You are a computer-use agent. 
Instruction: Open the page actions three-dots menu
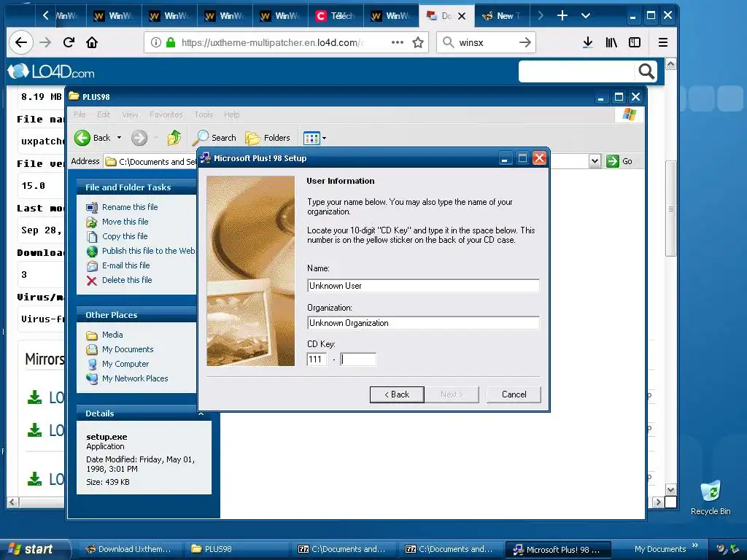pyautogui.click(x=398, y=42)
